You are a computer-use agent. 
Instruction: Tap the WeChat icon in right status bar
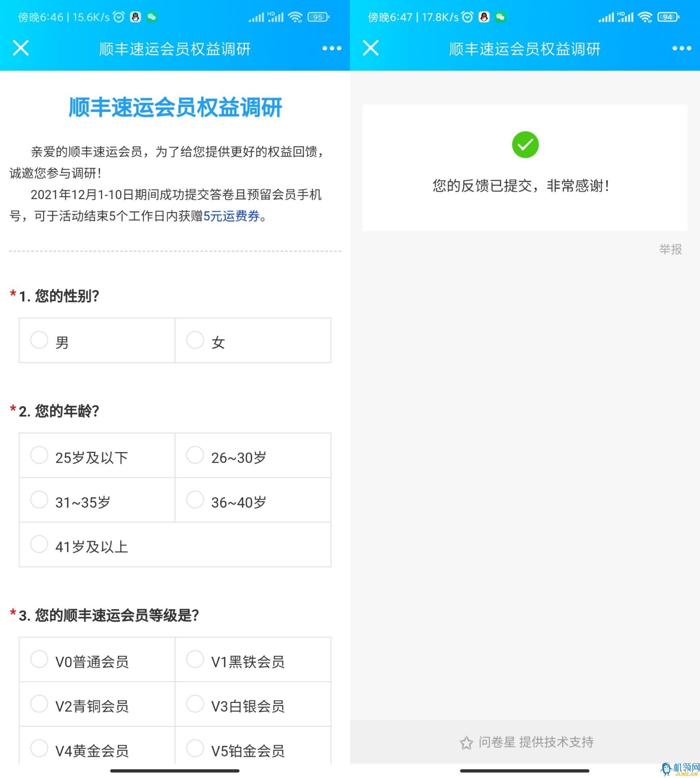pos(501,17)
